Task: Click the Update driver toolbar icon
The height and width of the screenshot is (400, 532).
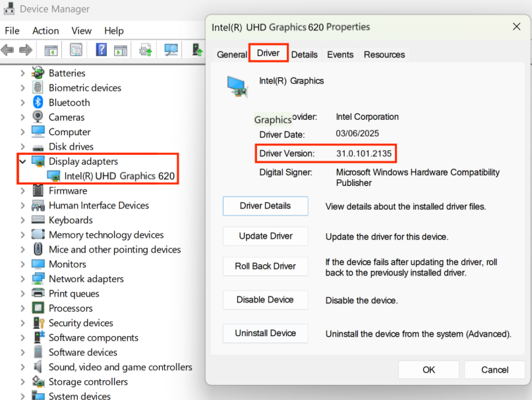Action: (145, 50)
